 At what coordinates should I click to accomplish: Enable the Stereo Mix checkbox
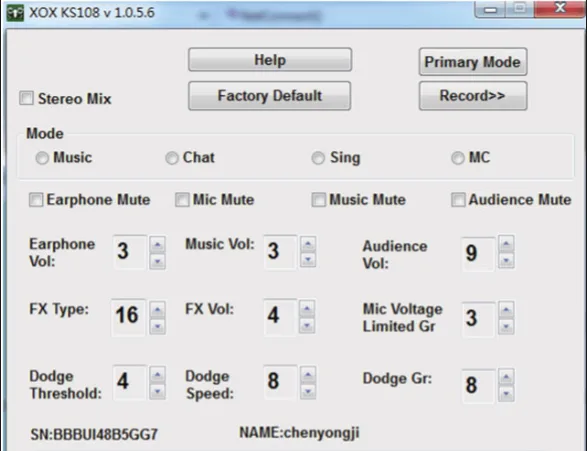click(x=27, y=98)
